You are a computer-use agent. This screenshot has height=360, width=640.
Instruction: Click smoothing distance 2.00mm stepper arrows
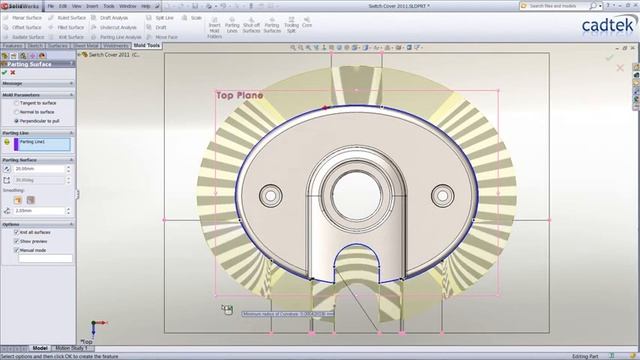tap(68, 211)
